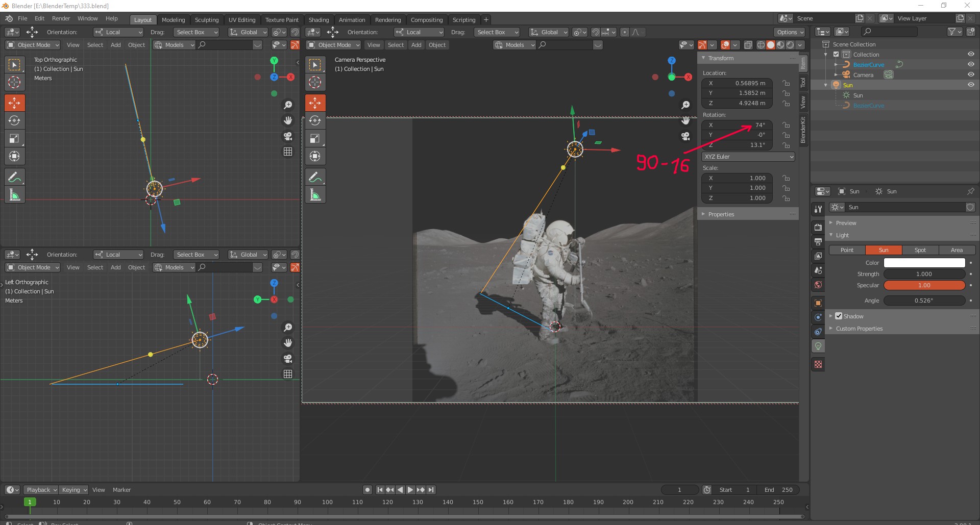The width and height of the screenshot is (980, 525).
Task: Open Object Constraints properties tab
Action: point(818,332)
